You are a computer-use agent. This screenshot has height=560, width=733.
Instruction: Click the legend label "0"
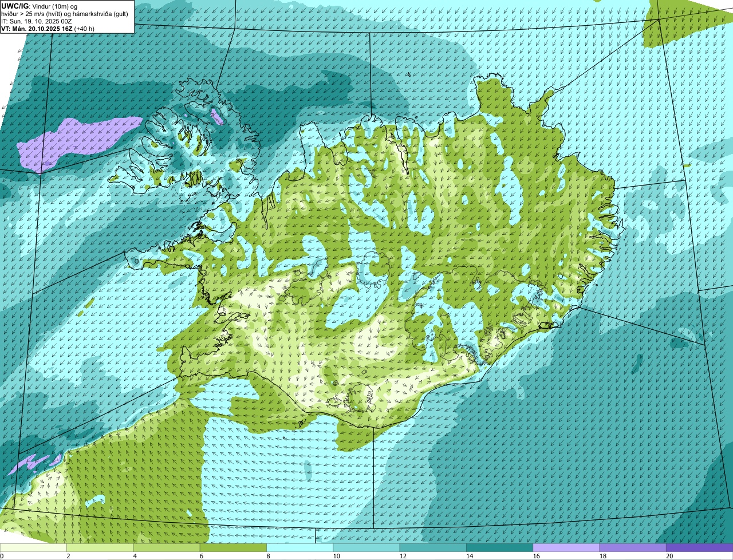point(2,556)
